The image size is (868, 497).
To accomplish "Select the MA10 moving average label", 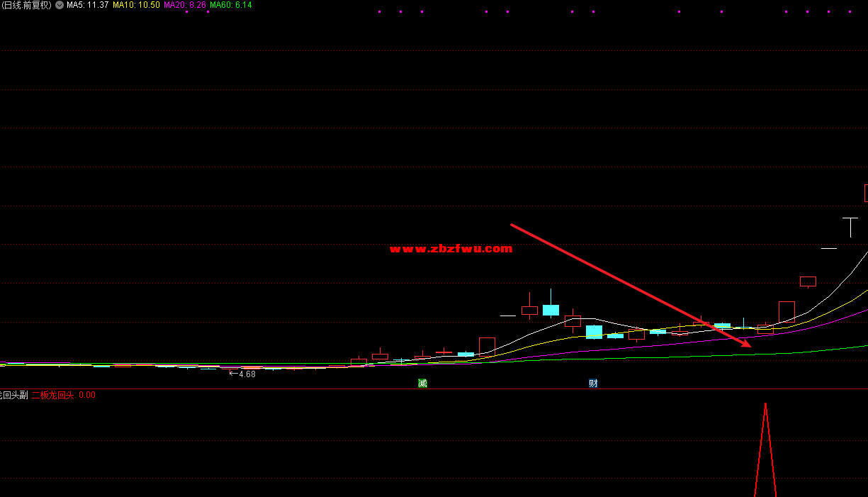I will [136, 5].
